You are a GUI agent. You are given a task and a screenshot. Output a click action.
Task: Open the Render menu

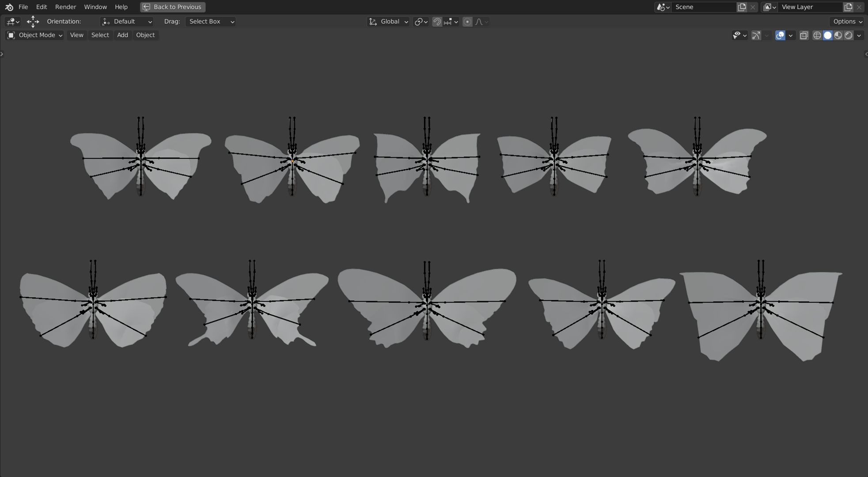point(65,7)
